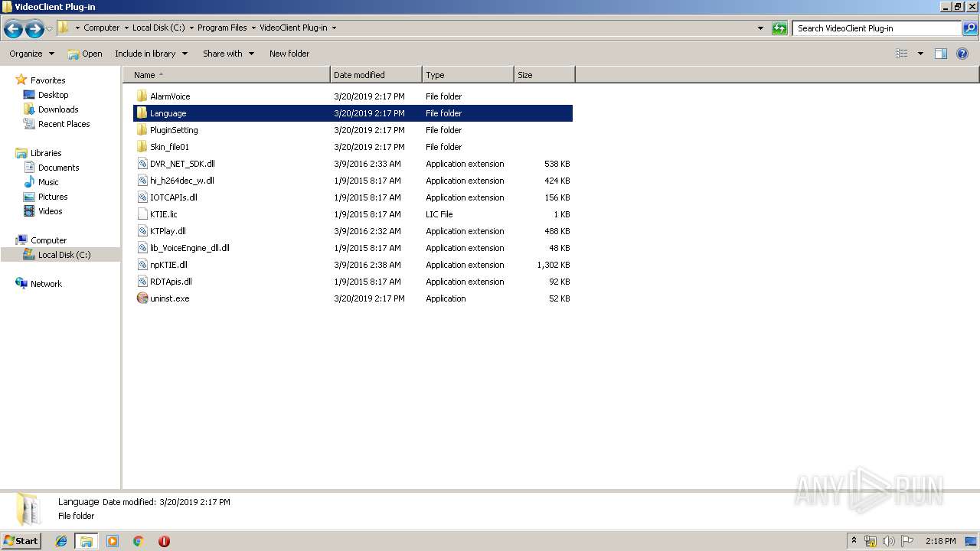Open Include in library dropdown
Screen dimensions: 980x551
(x=151, y=54)
